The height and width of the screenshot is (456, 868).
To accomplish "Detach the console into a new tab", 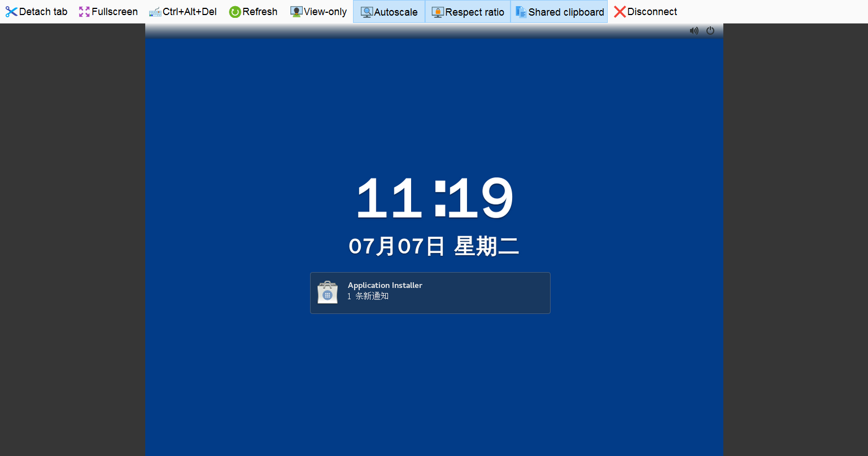I will pos(36,11).
